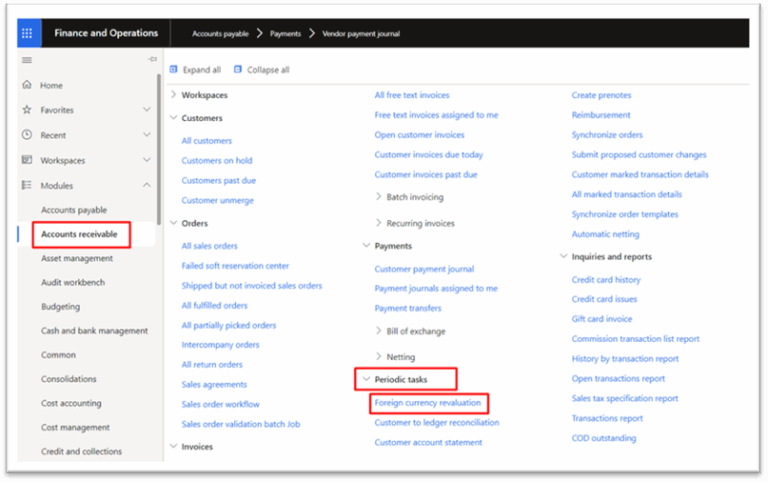The width and height of the screenshot is (768, 482).
Task: Open the Customer payment journal link
Action: click(424, 269)
